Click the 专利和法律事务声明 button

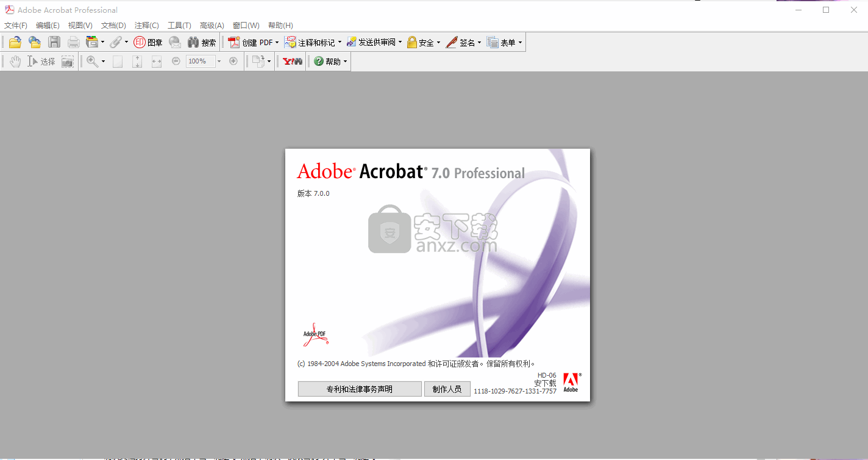(x=360, y=389)
